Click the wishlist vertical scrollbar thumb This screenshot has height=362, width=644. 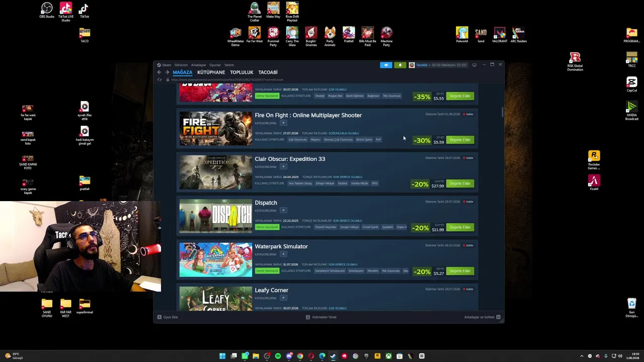[502, 113]
